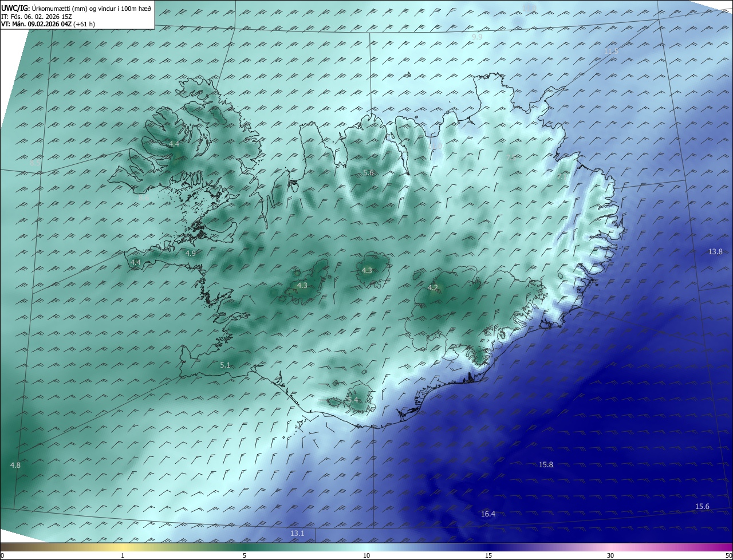Click the 9.9 value label
Screen dimensions: 733x560
(477, 37)
